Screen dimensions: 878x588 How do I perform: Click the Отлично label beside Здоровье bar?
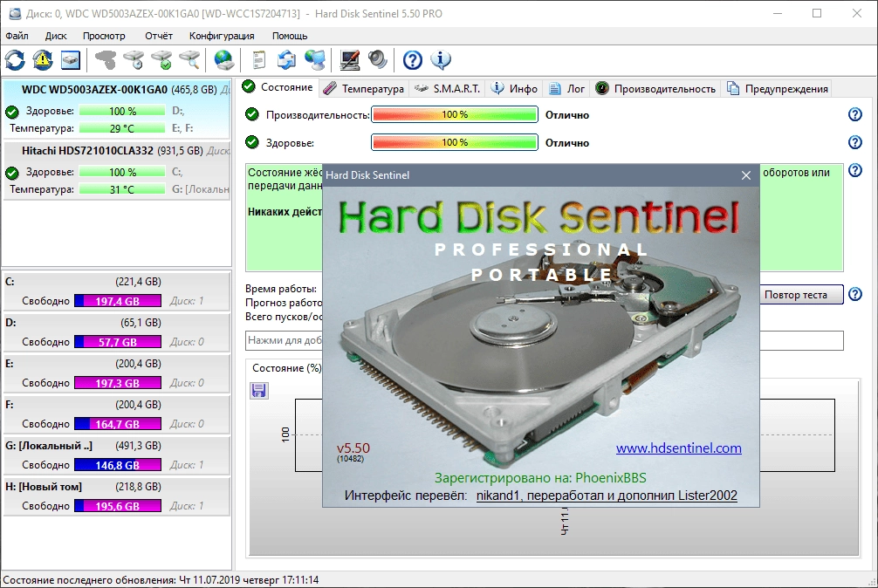click(x=567, y=143)
